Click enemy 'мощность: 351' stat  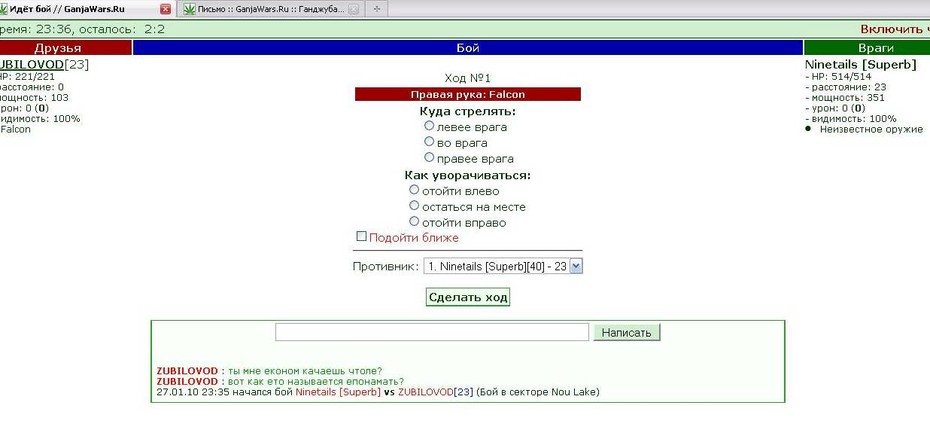tap(848, 98)
